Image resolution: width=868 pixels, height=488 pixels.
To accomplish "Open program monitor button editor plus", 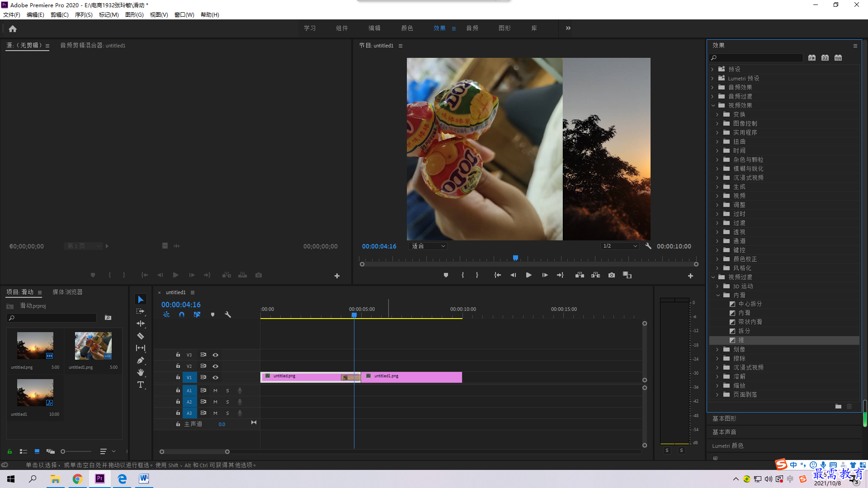I will click(x=690, y=276).
